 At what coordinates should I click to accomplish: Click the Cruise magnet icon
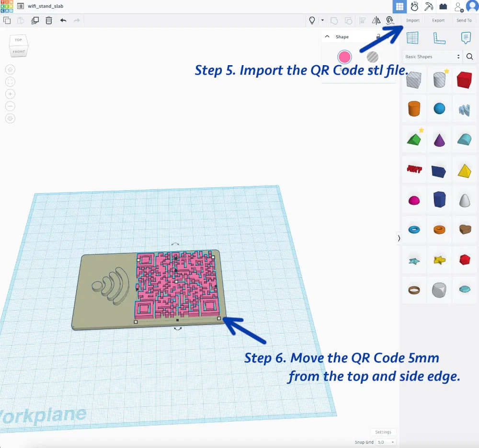coord(389,21)
